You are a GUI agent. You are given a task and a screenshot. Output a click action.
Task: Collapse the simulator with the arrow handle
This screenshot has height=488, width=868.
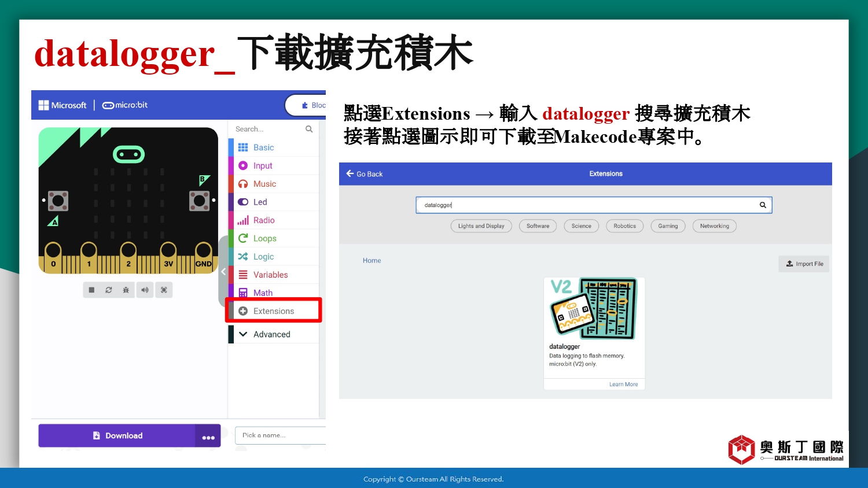point(223,271)
